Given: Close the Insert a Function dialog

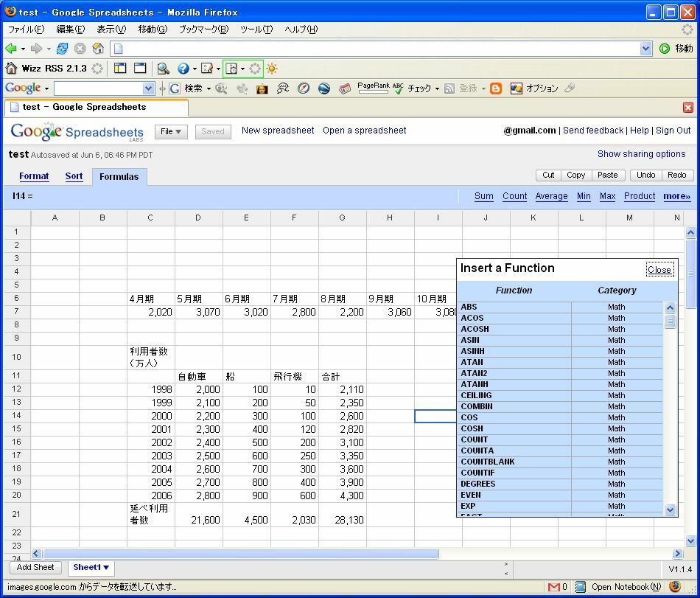Looking at the screenshot, I should click(x=659, y=270).
